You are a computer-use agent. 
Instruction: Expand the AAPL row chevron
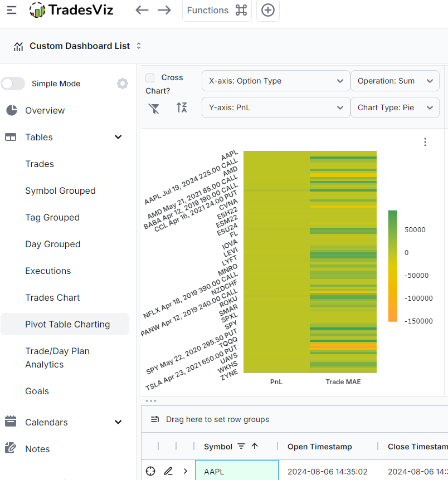[x=186, y=471]
